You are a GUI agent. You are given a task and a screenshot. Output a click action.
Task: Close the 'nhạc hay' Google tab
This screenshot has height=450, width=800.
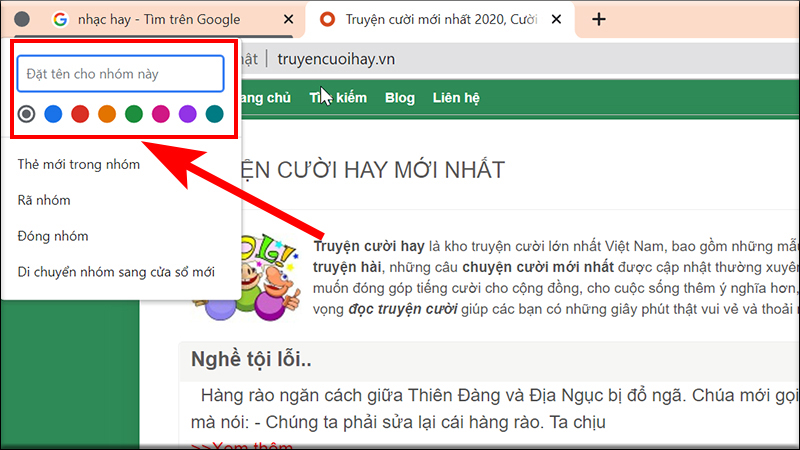pyautogui.click(x=288, y=19)
